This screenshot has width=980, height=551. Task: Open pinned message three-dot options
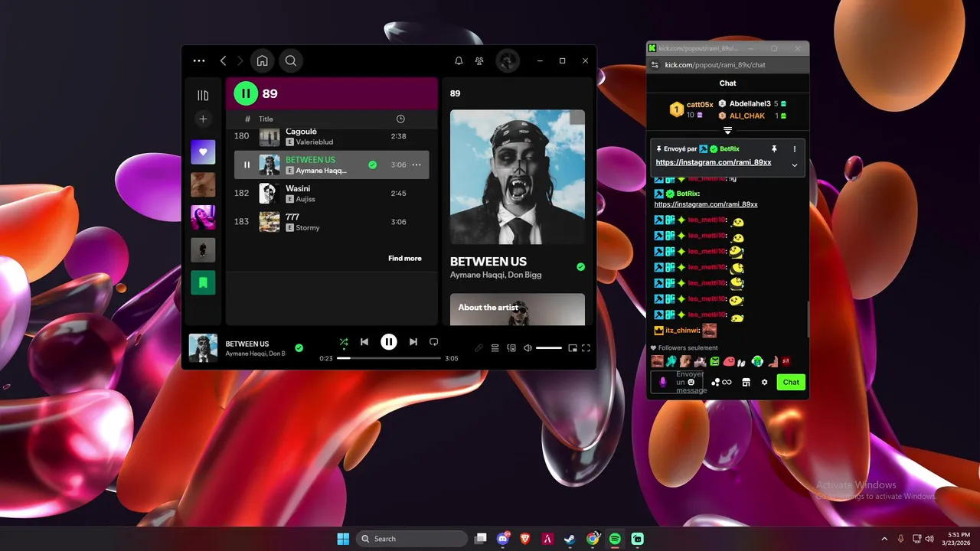[795, 148]
